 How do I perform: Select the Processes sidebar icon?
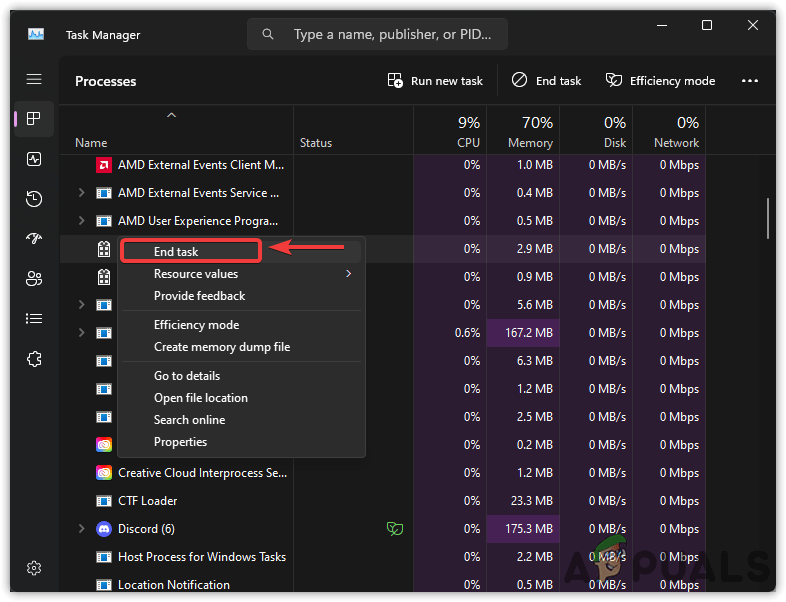(34, 119)
